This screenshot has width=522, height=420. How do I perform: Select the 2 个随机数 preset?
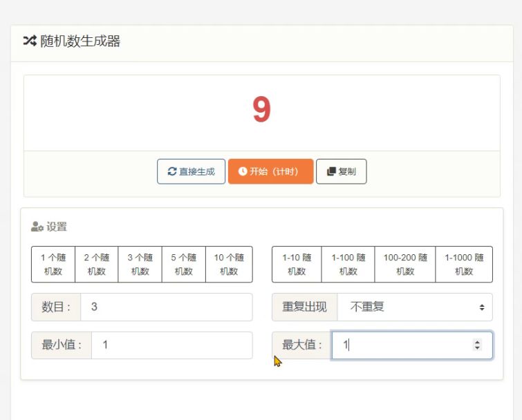97,265
